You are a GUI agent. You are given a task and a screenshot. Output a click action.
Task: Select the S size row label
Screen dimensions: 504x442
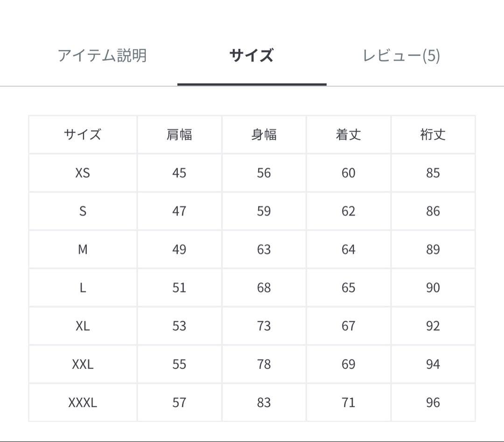point(83,211)
